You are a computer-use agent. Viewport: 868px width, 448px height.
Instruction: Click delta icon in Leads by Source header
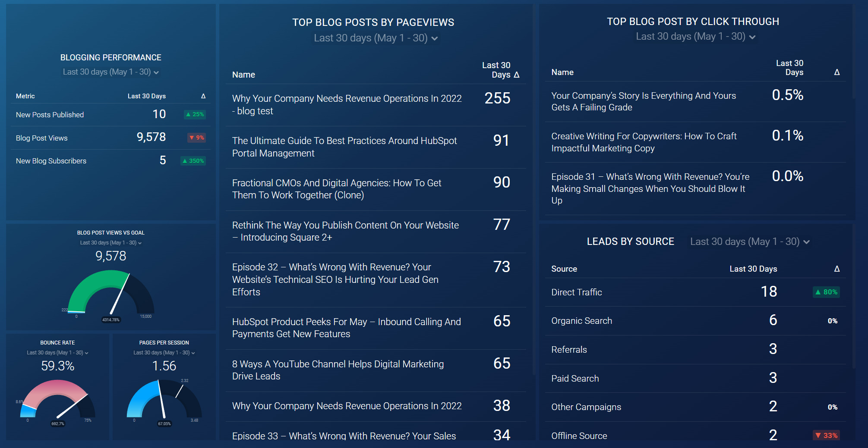pyautogui.click(x=836, y=269)
